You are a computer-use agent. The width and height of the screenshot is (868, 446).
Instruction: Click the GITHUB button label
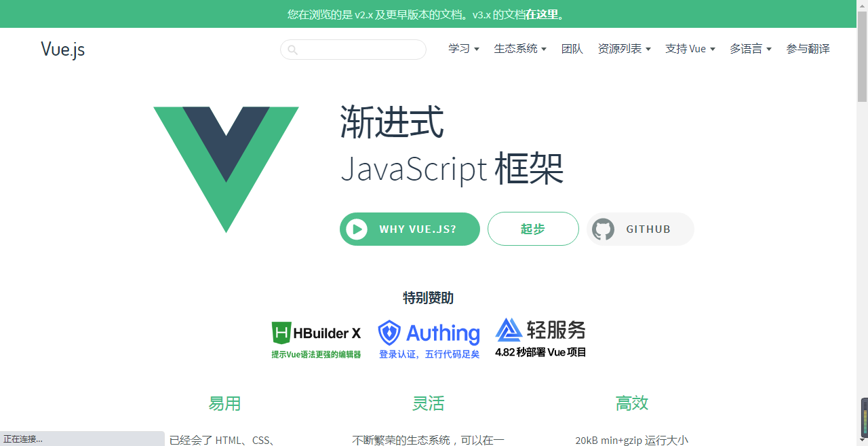pyautogui.click(x=648, y=229)
